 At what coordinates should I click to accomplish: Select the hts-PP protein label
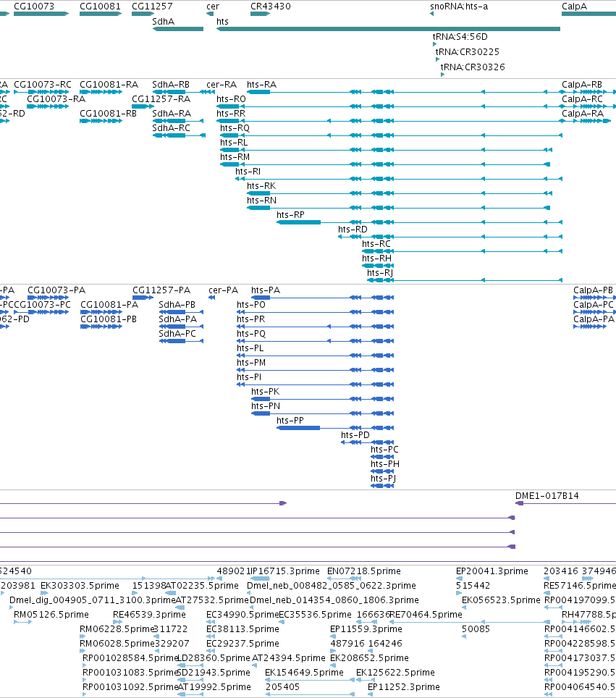[x=290, y=421]
